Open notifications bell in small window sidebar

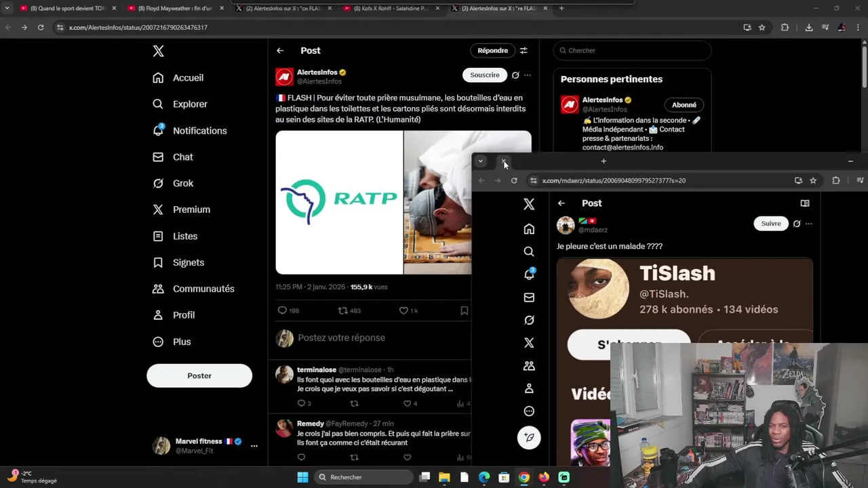529,274
